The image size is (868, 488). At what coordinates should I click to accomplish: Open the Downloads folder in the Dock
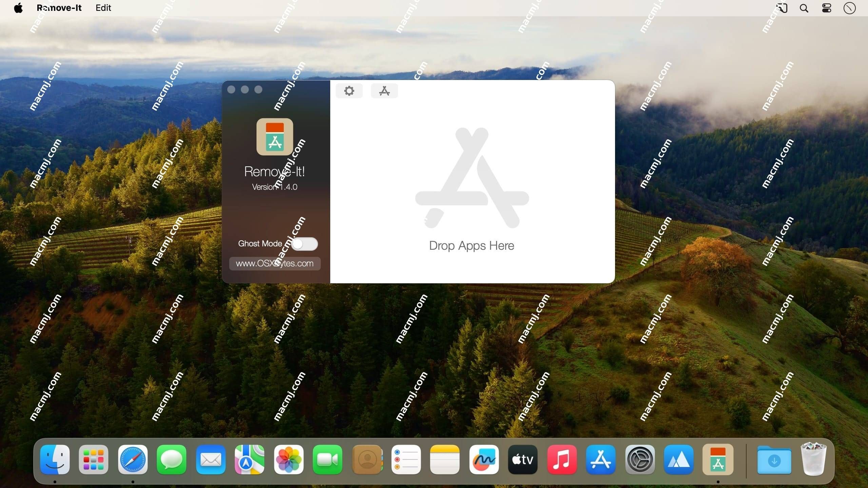(774, 460)
